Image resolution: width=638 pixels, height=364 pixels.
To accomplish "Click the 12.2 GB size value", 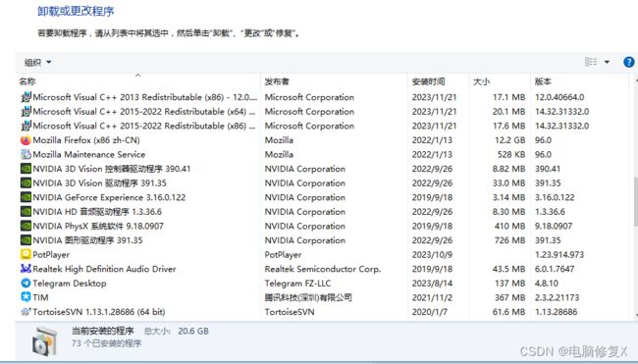I will (509, 140).
